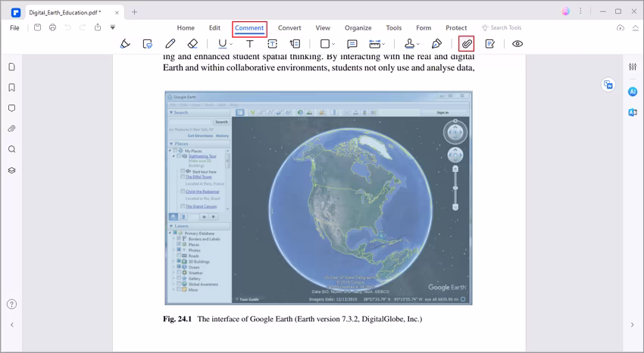
Task: Collapse the left sidebar arrow
Action: coord(12,325)
